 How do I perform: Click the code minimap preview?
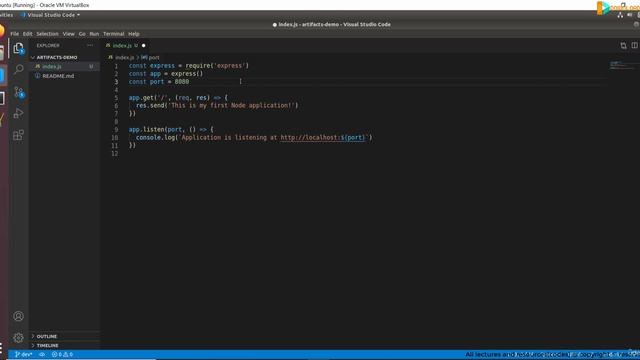pos(622,65)
